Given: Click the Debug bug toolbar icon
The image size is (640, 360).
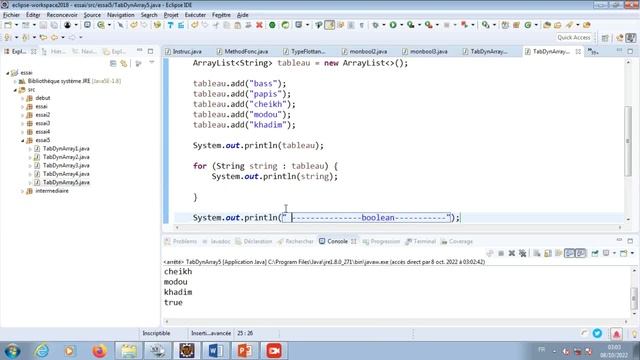Looking at the screenshot, I should (x=376, y=25).
